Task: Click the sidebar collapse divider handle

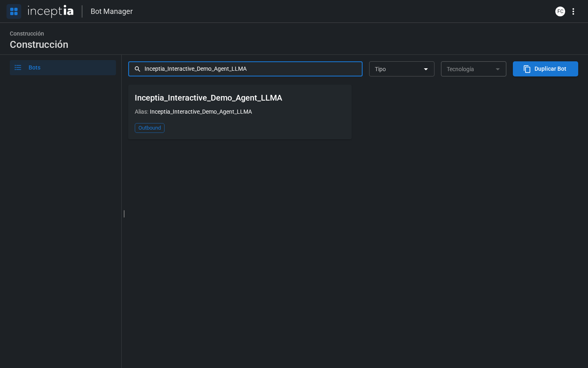Action: pyautogui.click(x=124, y=214)
